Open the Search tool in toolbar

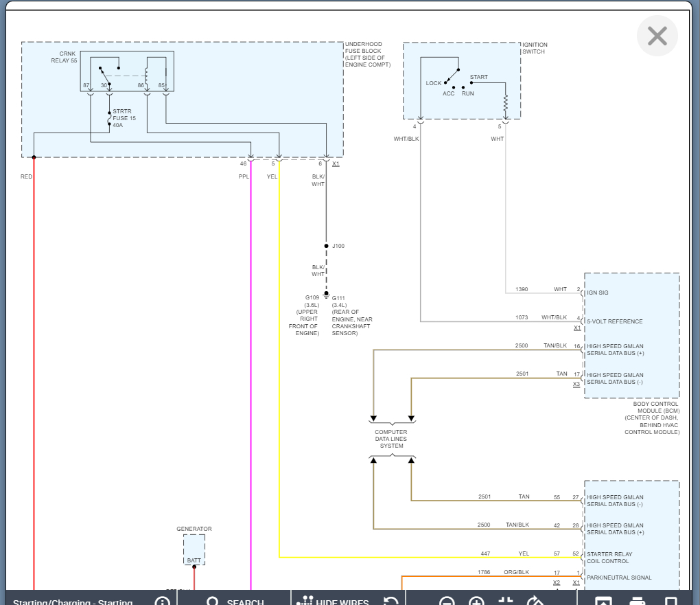pos(235,602)
